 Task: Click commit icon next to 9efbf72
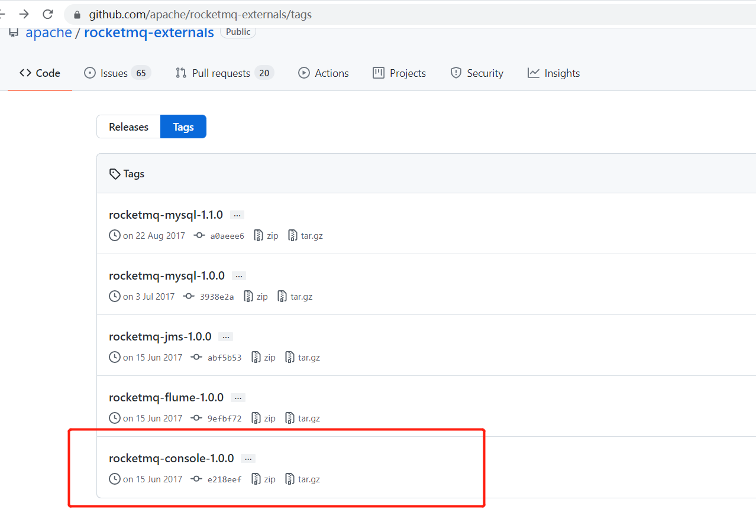click(x=196, y=418)
